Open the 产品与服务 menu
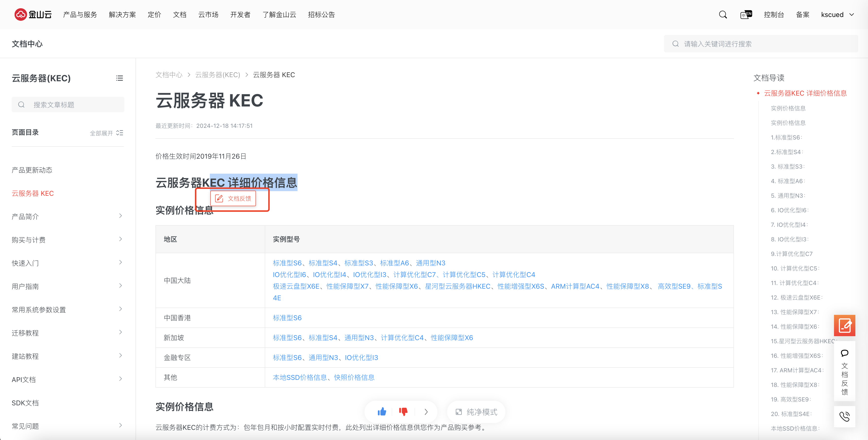The image size is (868, 440). (x=80, y=15)
